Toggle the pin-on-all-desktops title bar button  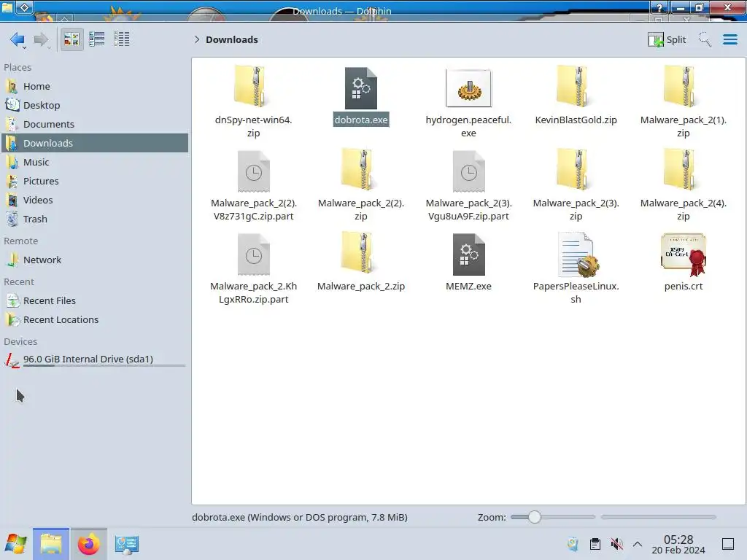[25, 7]
